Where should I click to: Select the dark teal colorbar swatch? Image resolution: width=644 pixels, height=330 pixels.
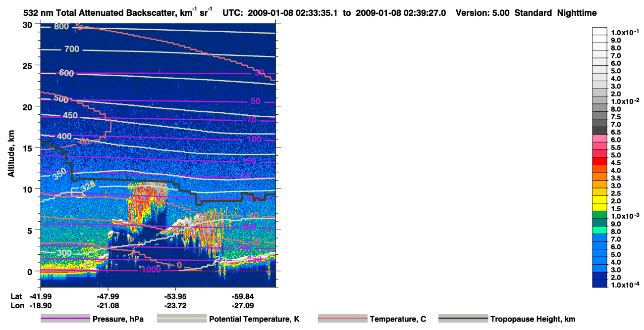pyautogui.click(x=600, y=223)
